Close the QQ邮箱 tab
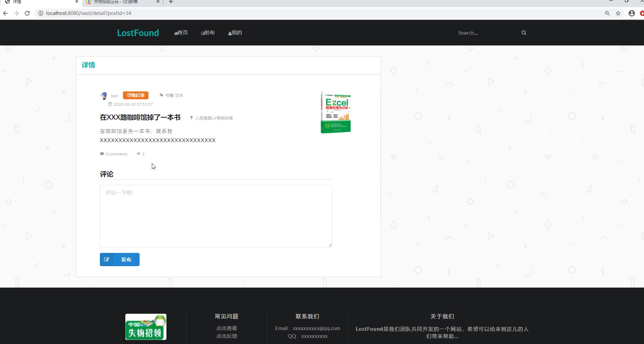 [x=158, y=2]
